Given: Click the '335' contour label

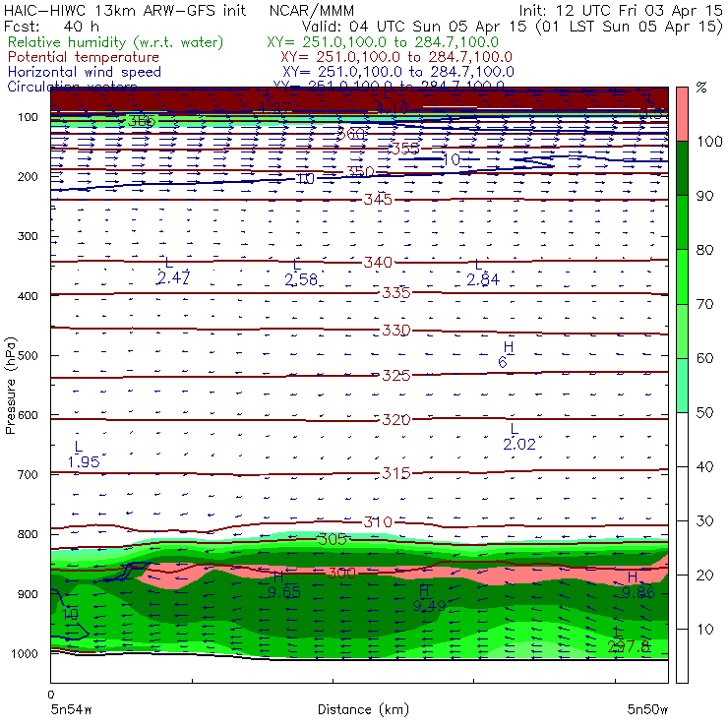Looking at the screenshot, I should click(396, 293).
